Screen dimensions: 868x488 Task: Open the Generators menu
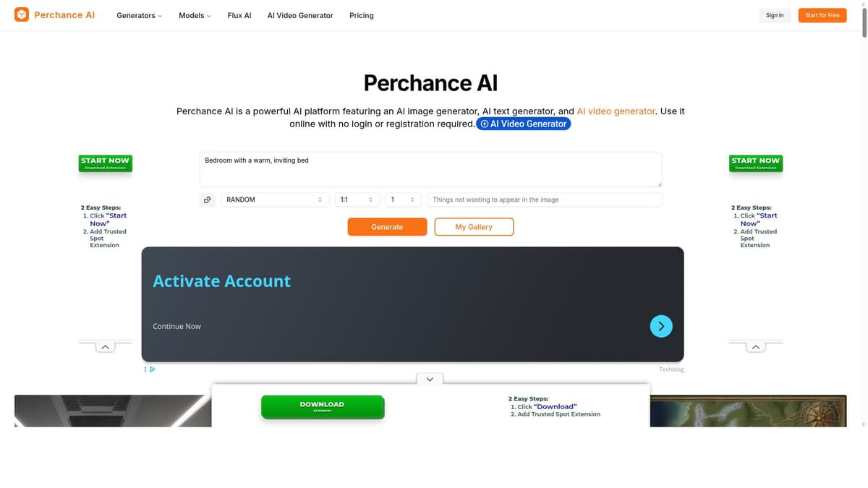coord(139,15)
